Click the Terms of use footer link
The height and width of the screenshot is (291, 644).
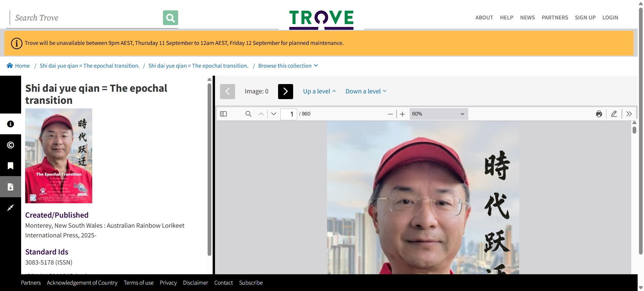pos(139,283)
